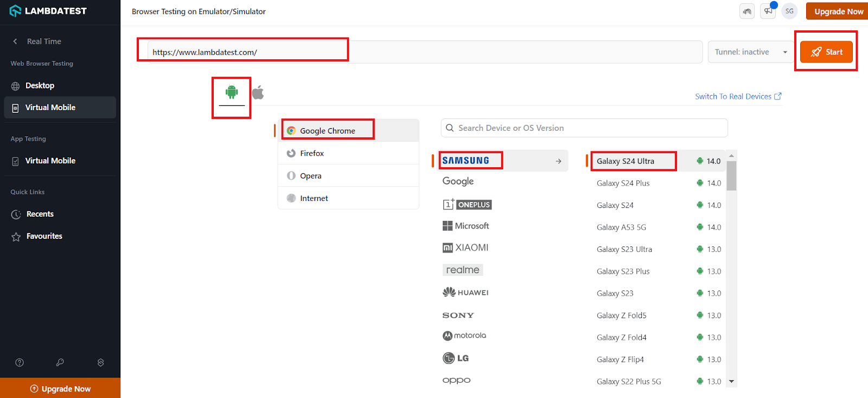Click the back arrow beside Real Time
Image resolution: width=868 pixels, height=398 pixels.
15,41
